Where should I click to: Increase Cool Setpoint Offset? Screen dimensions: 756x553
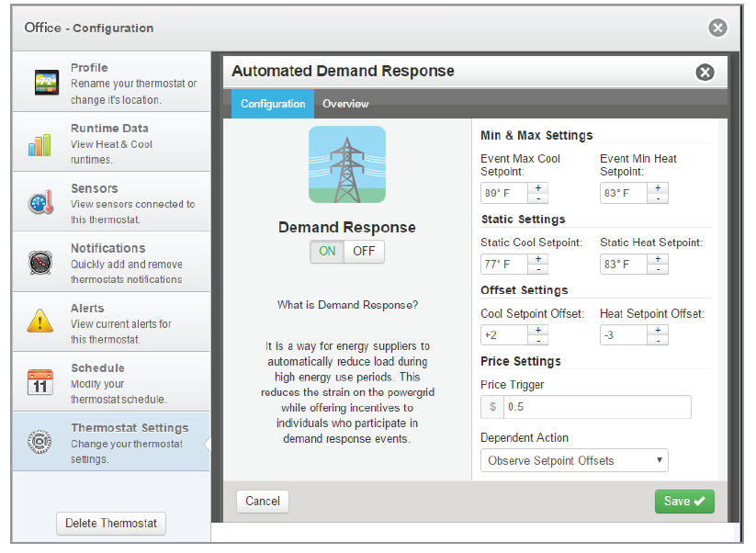pyautogui.click(x=538, y=330)
